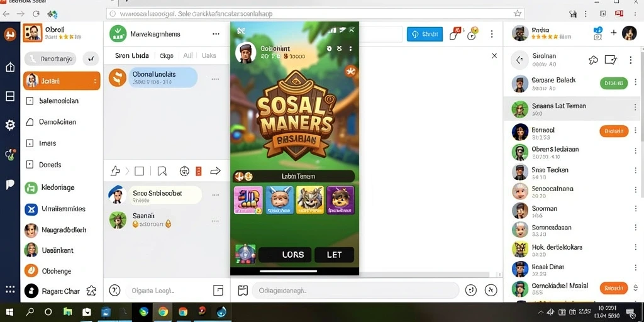Open the Uasinkent contact
The image size is (644, 322).
(x=62, y=250)
